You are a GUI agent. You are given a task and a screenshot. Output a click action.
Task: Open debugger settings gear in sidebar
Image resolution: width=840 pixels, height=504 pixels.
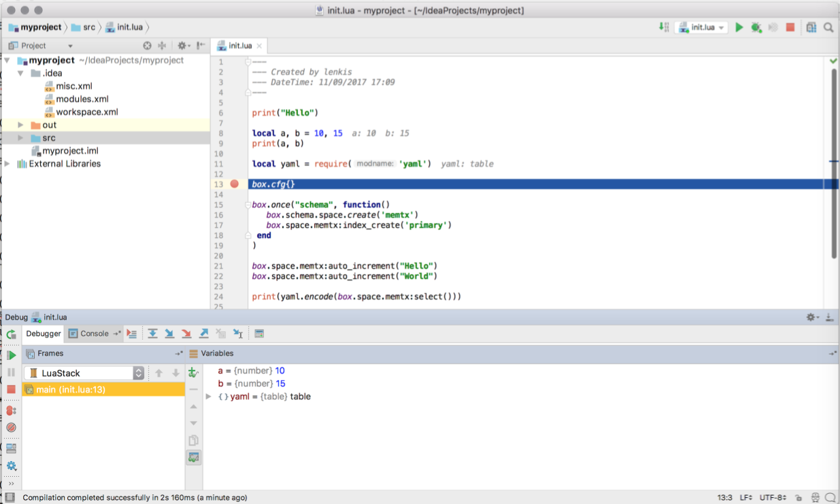point(11,466)
